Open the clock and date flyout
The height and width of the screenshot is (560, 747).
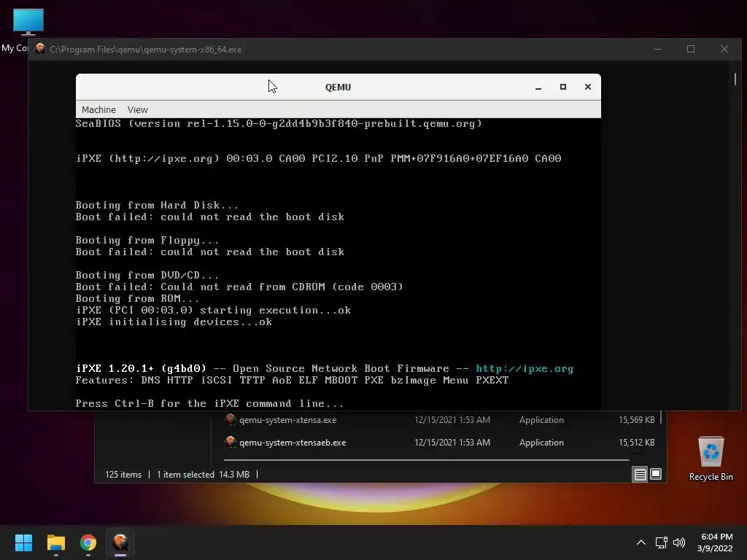click(x=716, y=542)
